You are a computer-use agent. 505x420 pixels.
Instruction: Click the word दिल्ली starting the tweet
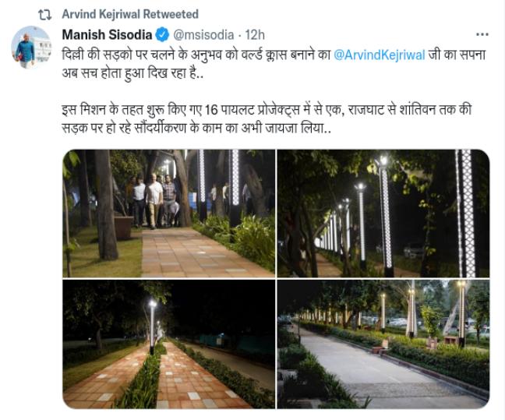click(72, 55)
